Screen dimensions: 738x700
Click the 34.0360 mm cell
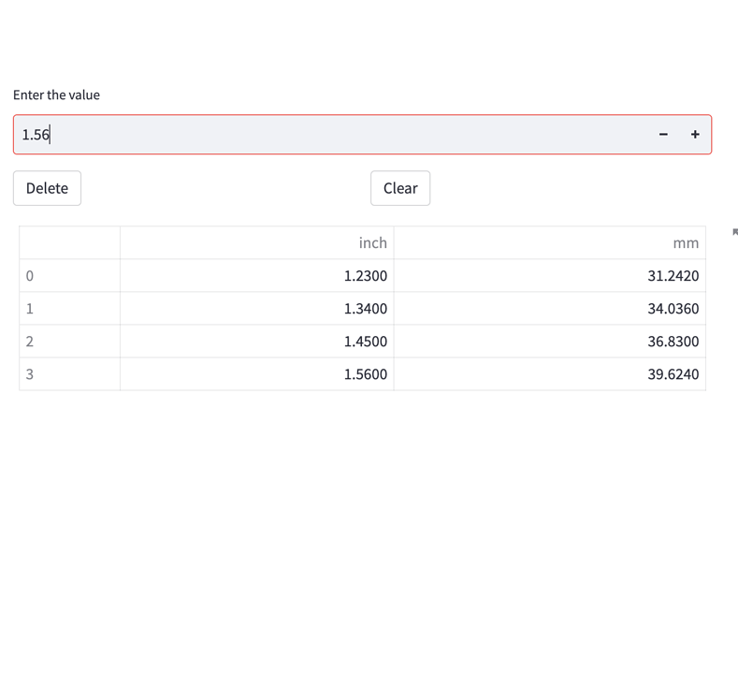[550, 309]
